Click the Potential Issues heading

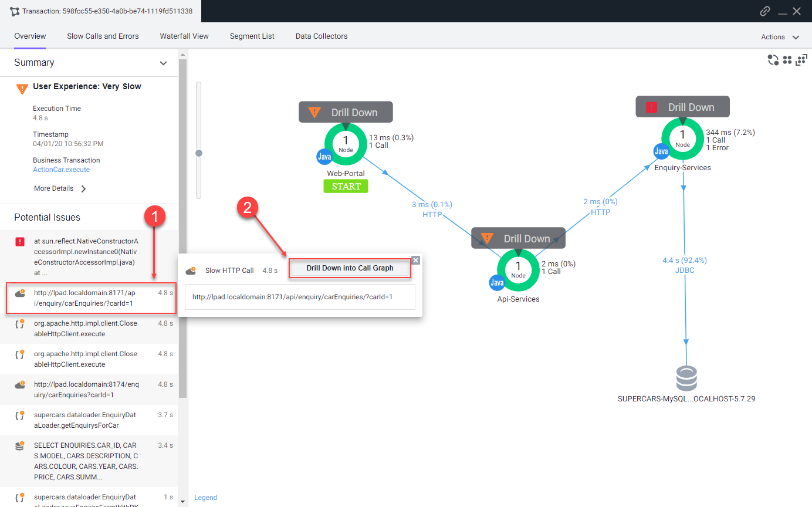pyautogui.click(x=47, y=218)
